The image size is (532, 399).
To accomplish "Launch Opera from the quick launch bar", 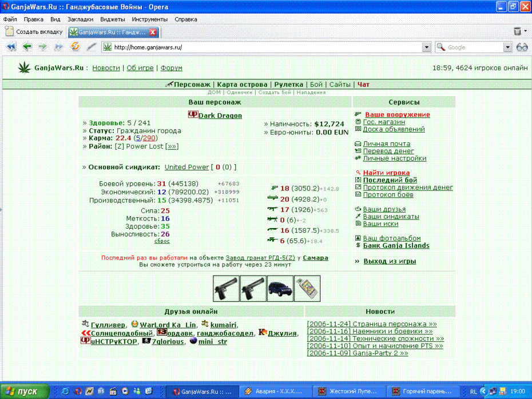I will (78, 391).
